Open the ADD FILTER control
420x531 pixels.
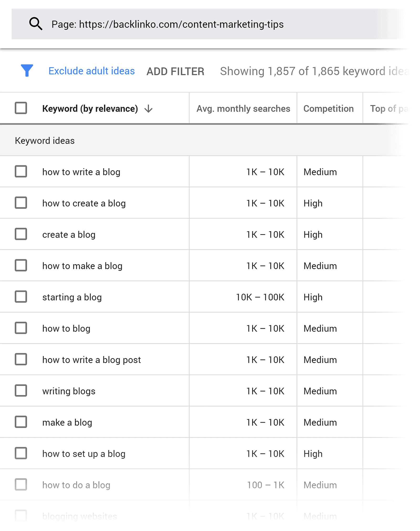coord(175,71)
